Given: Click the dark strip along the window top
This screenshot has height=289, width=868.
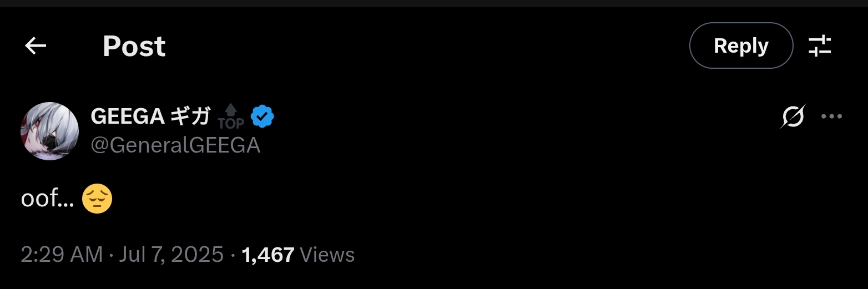Looking at the screenshot, I should tap(434, 3).
